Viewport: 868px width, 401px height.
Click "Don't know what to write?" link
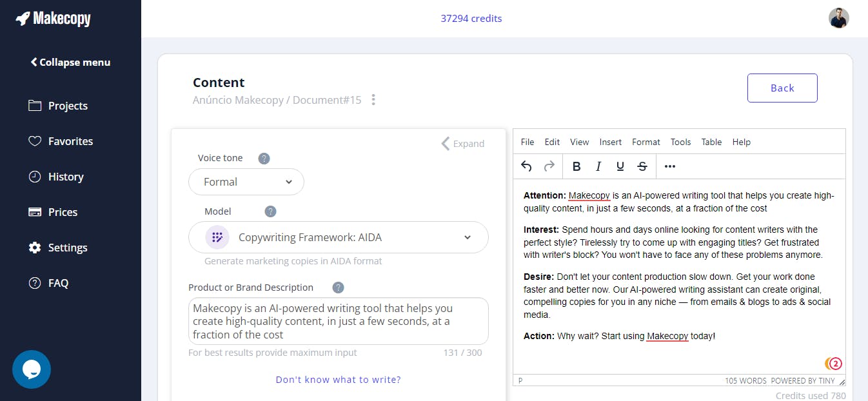coord(339,380)
